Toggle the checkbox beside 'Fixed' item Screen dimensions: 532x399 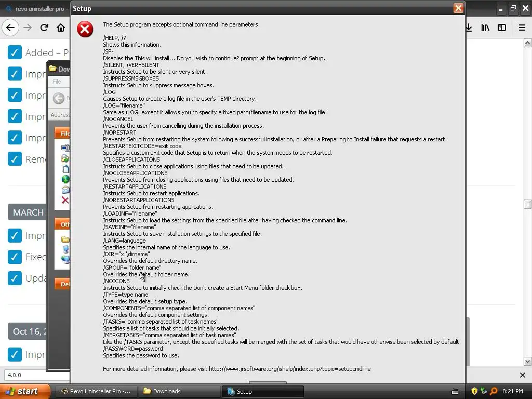[15, 257]
